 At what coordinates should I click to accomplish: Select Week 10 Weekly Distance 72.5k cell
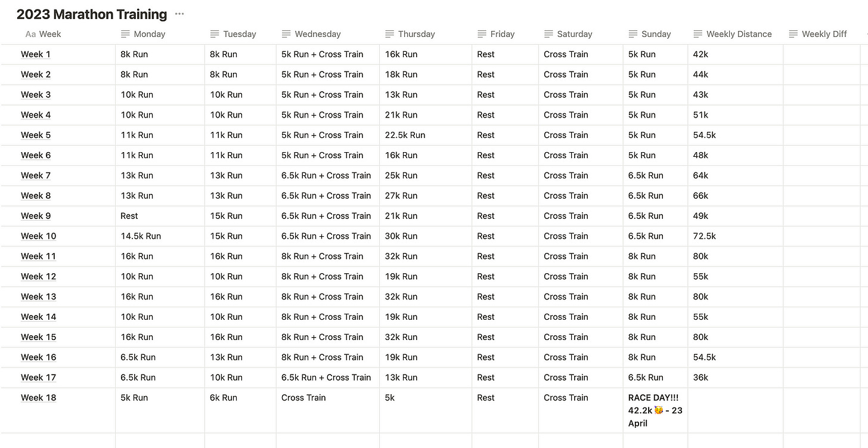[735, 236]
